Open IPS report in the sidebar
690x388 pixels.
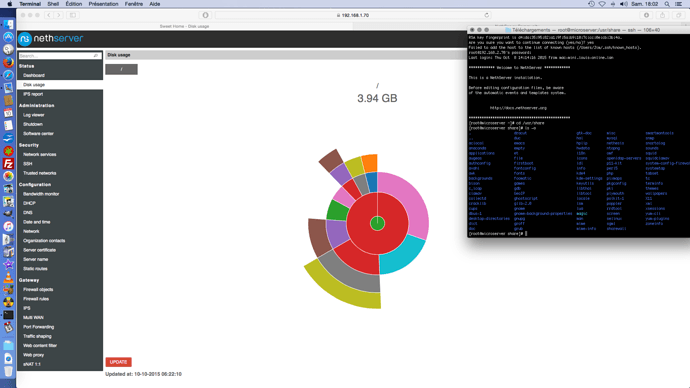point(33,94)
